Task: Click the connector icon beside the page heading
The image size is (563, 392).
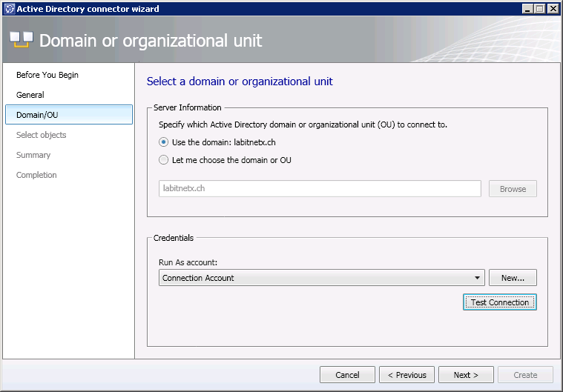Action: click(21, 40)
